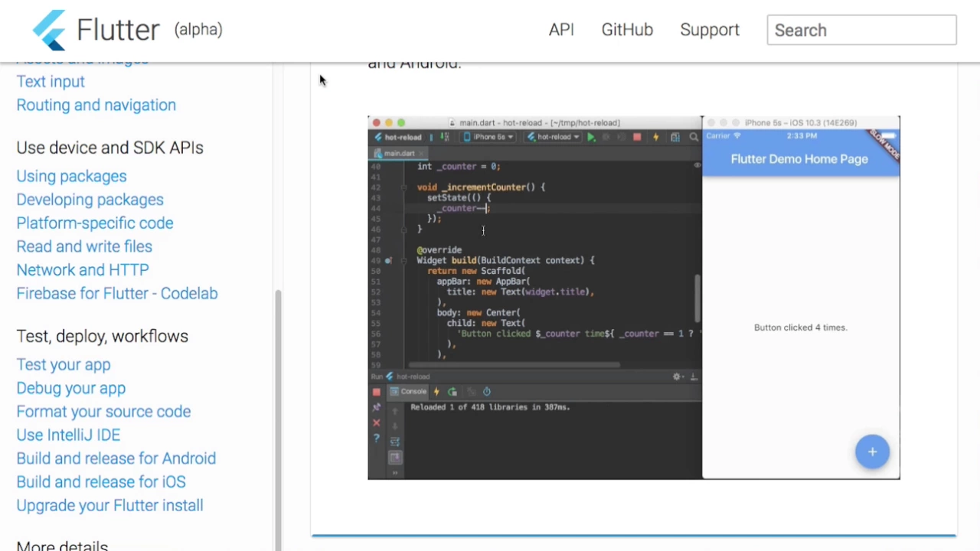This screenshot has width=980, height=551.
Task: Click the override gutter icon at line 49
Action: [388, 260]
